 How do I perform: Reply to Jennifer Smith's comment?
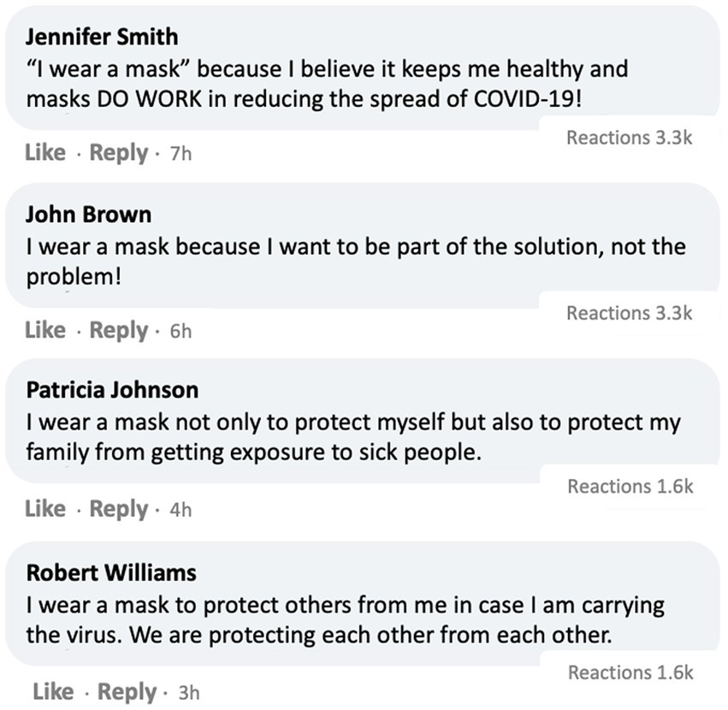point(118,153)
